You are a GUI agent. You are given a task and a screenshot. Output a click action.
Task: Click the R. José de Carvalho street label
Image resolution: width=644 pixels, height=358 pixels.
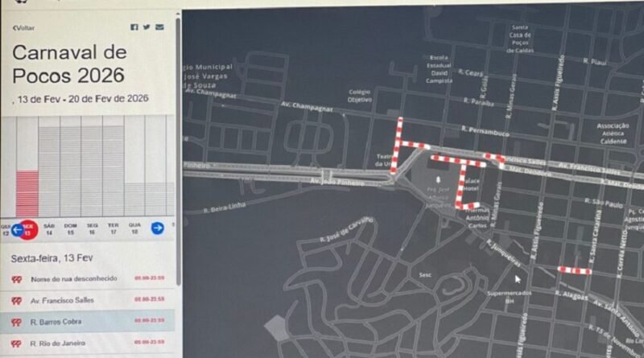pyautogui.click(x=346, y=230)
